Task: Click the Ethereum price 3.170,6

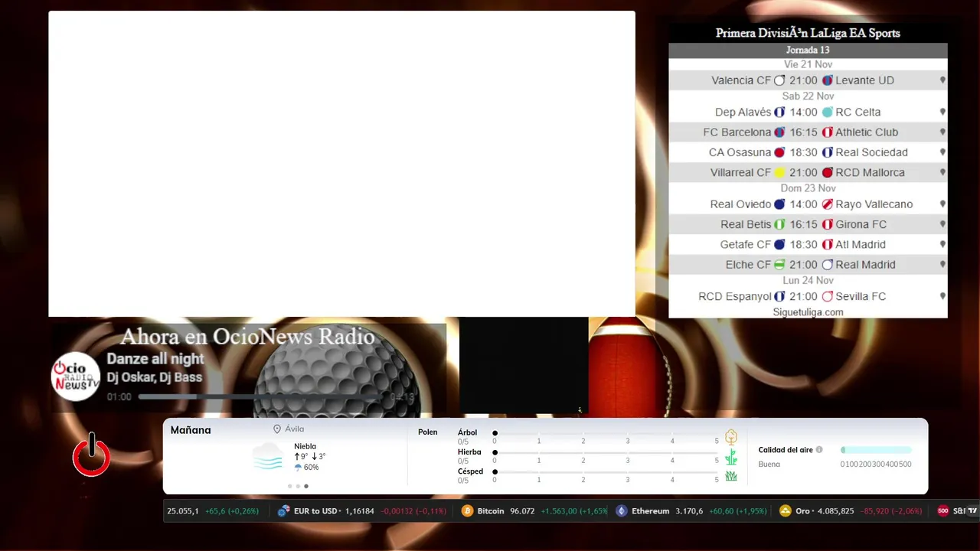Action: click(689, 511)
